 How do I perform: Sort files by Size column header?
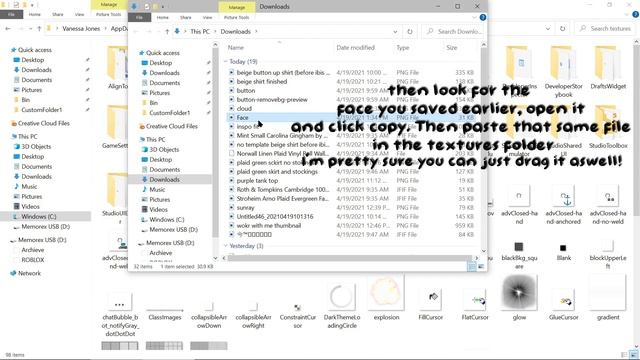pyautogui.click(x=452, y=48)
